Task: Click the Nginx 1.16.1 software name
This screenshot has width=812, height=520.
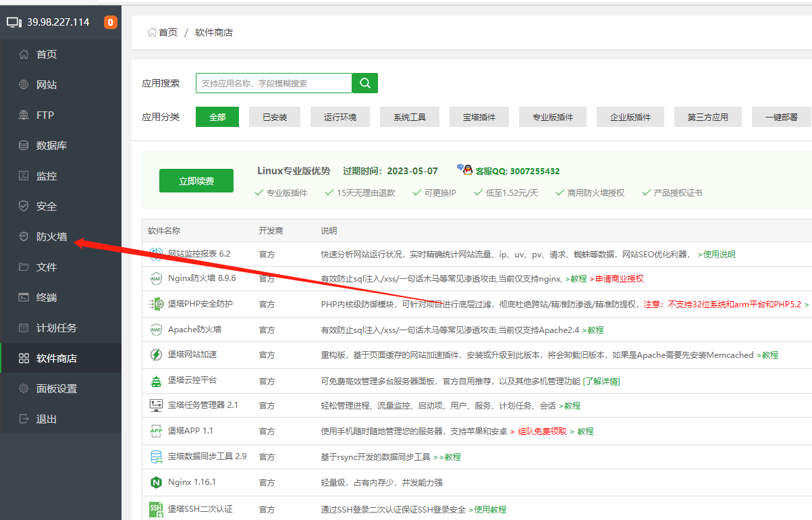Action: click(192, 482)
